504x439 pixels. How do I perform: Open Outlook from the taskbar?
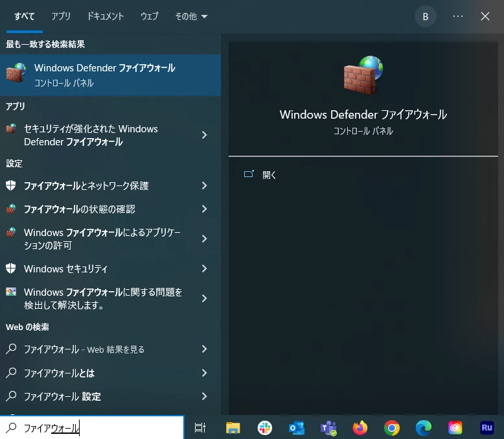pos(296,428)
